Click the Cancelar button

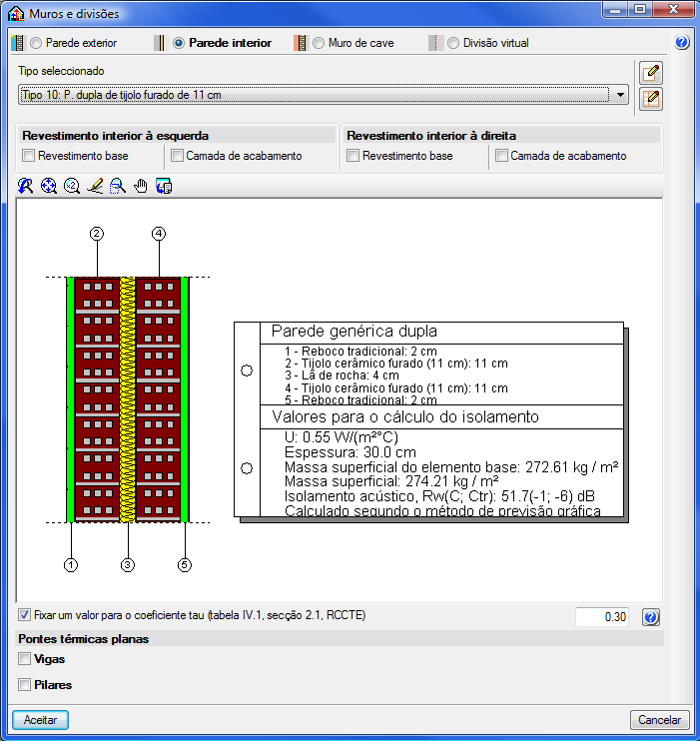[659, 720]
